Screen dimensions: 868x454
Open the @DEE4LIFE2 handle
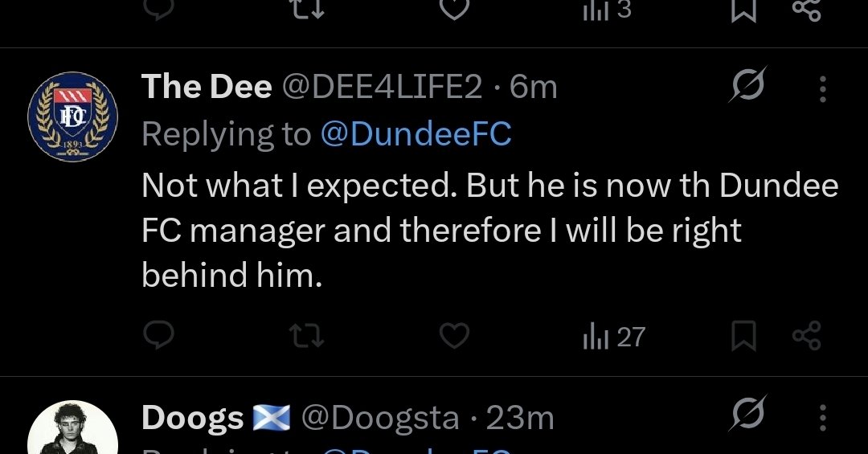(381, 87)
